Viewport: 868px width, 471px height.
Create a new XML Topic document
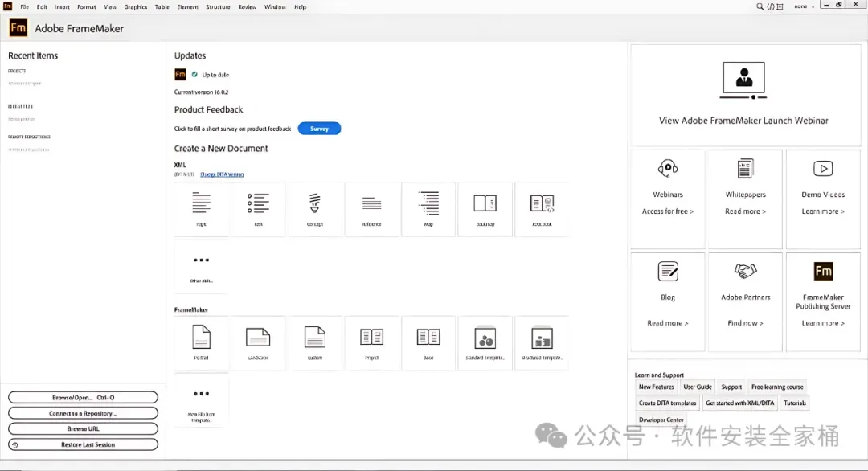(201, 209)
